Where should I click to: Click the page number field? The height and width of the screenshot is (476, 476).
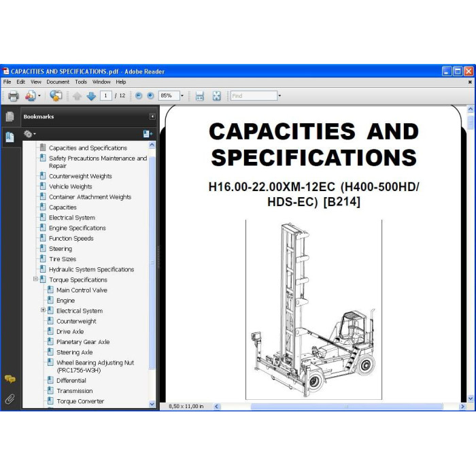coord(105,96)
